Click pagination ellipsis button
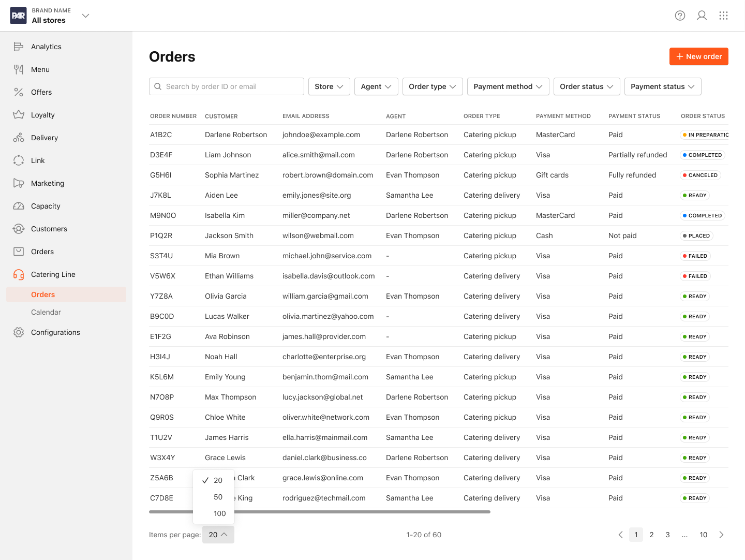 (x=684, y=535)
